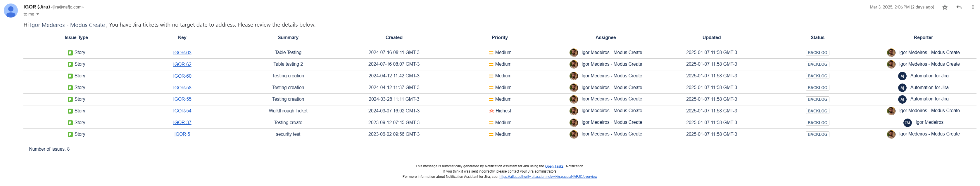The width and height of the screenshot is (980, 186).
Task: Open the "Open Tasks" notification link
Action: [x=554, y=166]
